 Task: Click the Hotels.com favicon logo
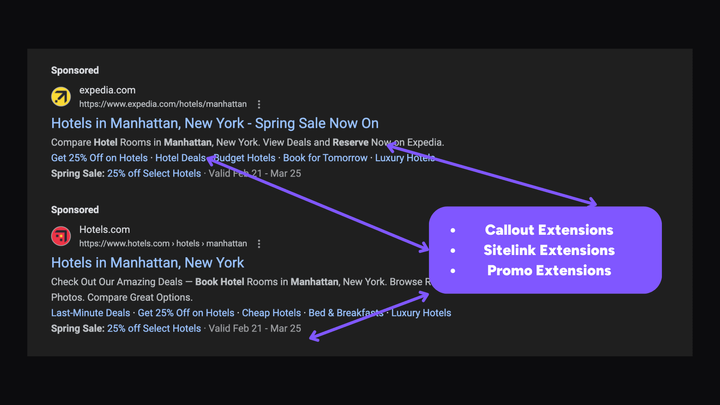61,236
